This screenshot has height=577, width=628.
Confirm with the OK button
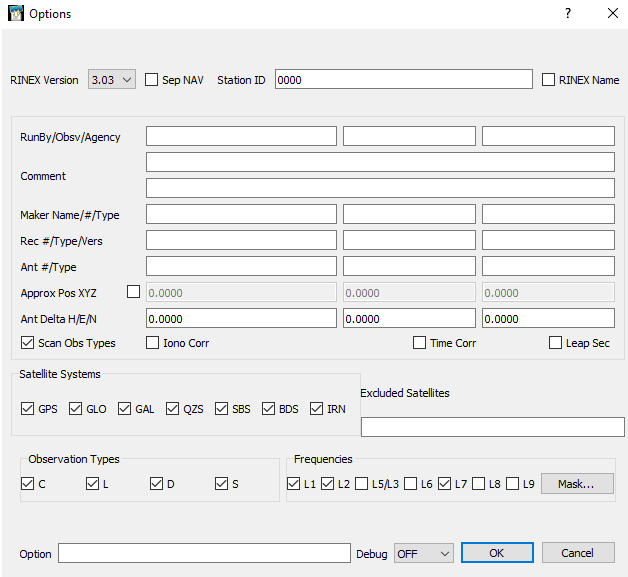(x=497, y=553)
